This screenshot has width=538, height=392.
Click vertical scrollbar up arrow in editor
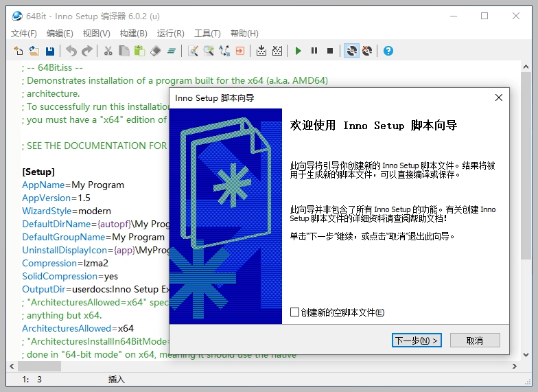click(526, 67)
